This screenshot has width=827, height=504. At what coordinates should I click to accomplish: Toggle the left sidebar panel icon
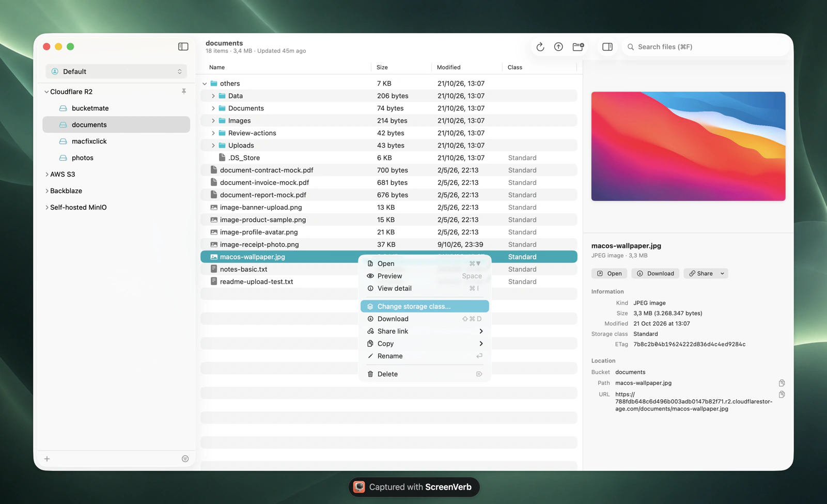(x=183, y=46)
